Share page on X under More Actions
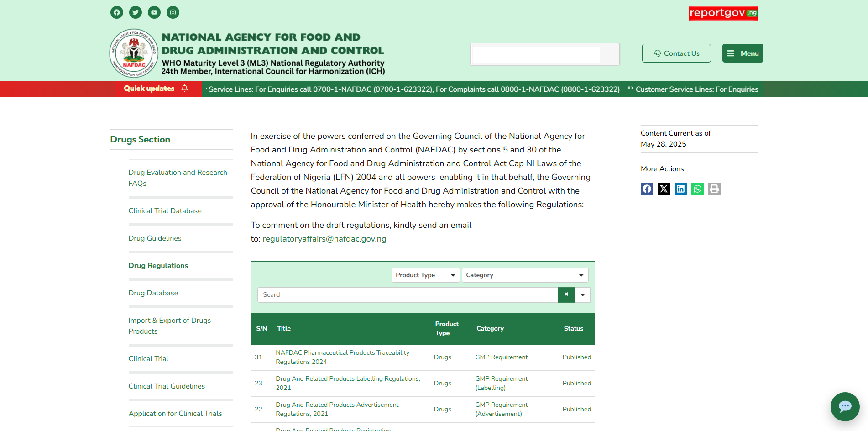Screen dimensions: 868x431 664,189
